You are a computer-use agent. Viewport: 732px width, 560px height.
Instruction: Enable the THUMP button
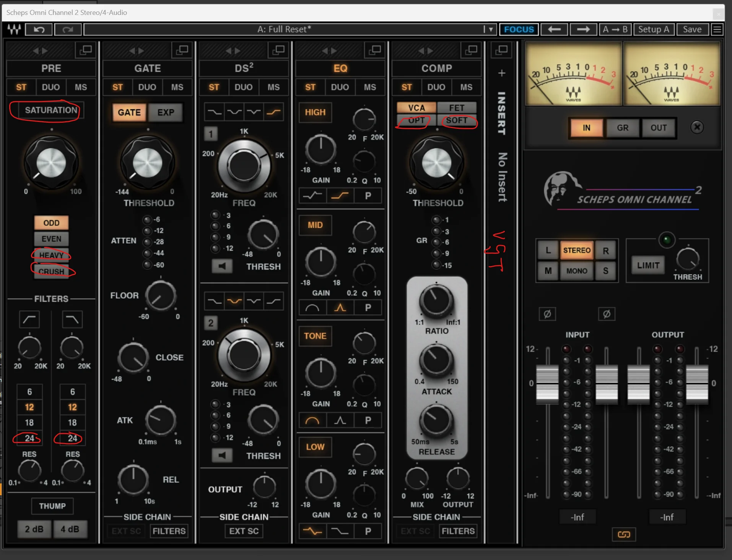52,506
